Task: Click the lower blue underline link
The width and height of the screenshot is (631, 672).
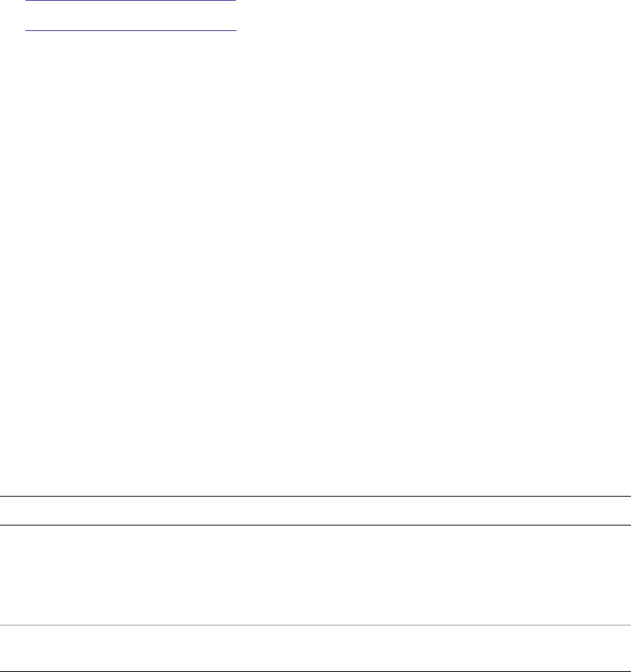Action: click(131, 31)
